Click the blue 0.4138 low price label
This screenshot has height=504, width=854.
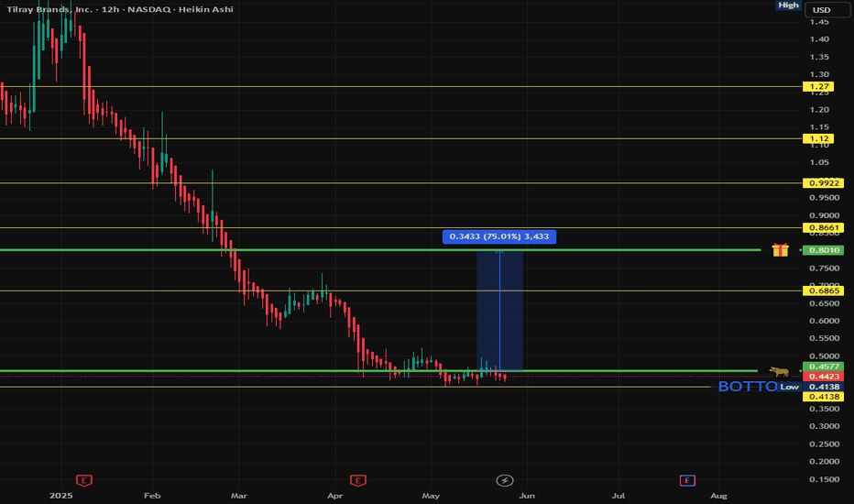tap(824, 387)
